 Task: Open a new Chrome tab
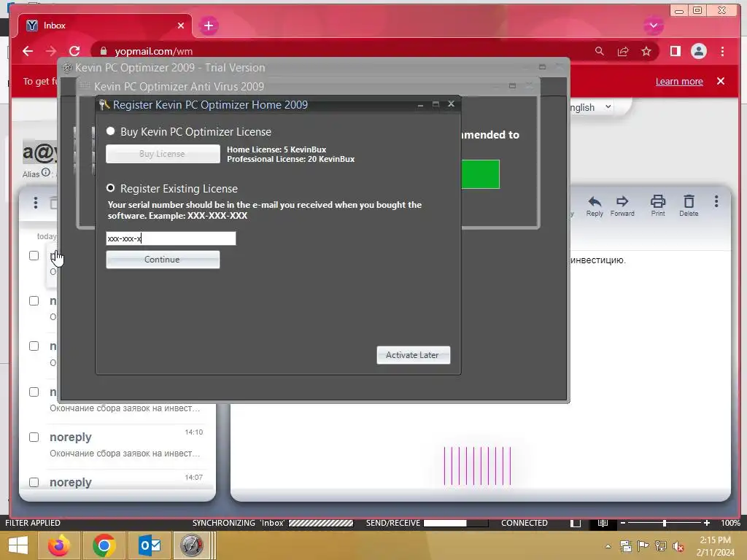[x=208, y=26]
